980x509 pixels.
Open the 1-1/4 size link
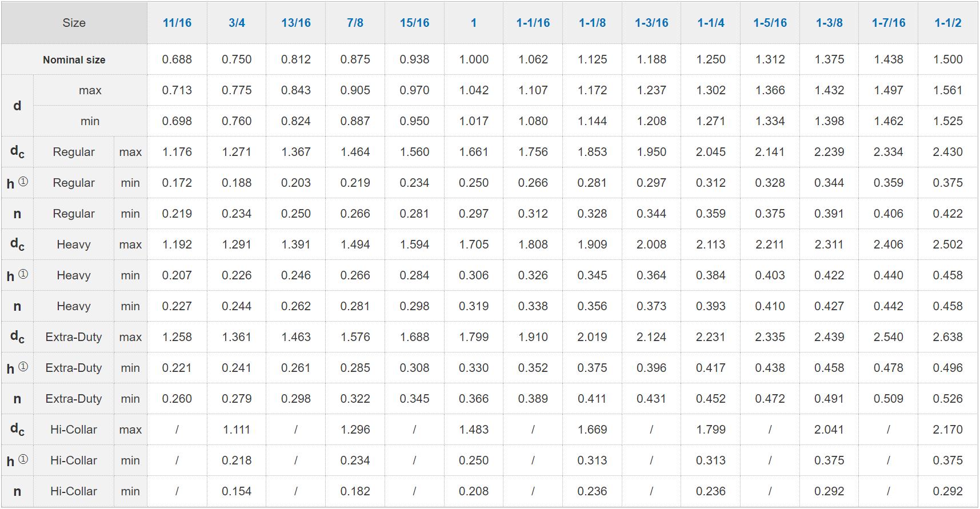711,23
